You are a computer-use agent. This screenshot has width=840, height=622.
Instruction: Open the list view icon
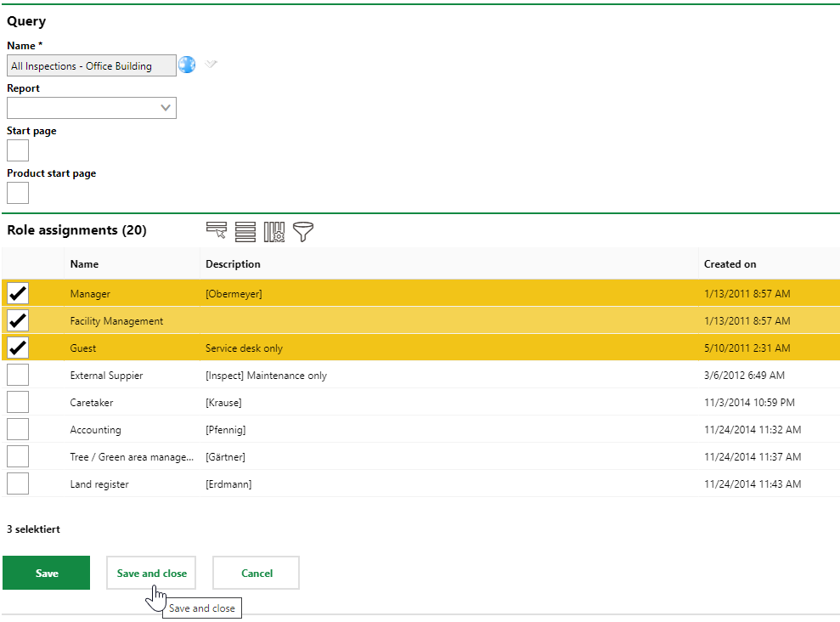245,231
